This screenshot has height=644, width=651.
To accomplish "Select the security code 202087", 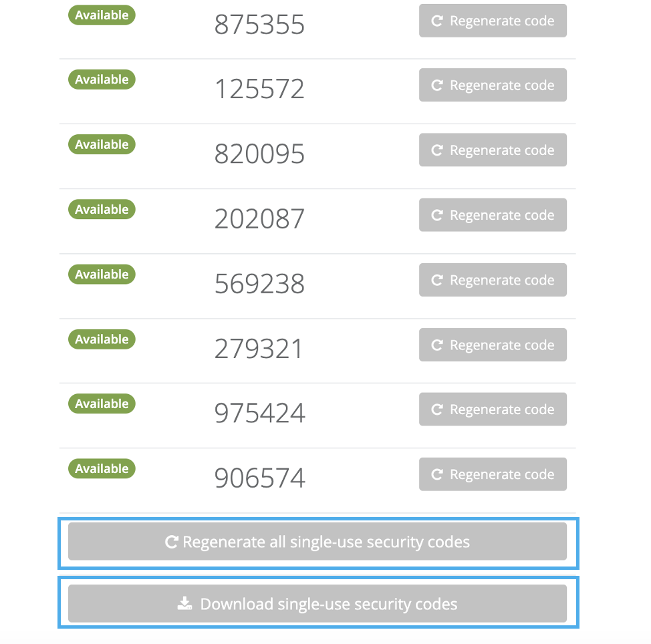I will tap(259, 219).
